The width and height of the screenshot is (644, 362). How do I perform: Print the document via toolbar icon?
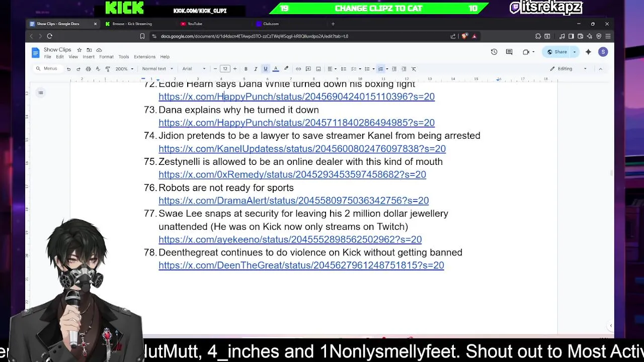pos(88,69)
